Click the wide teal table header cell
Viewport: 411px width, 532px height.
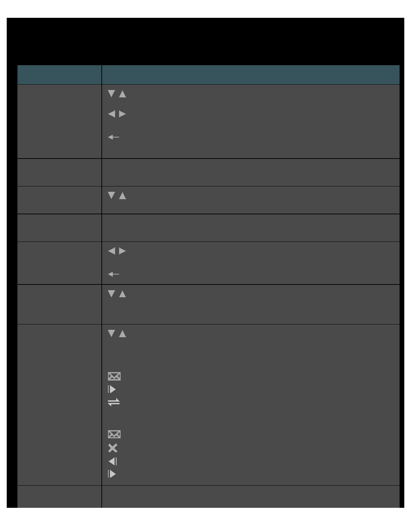[250, 75]
